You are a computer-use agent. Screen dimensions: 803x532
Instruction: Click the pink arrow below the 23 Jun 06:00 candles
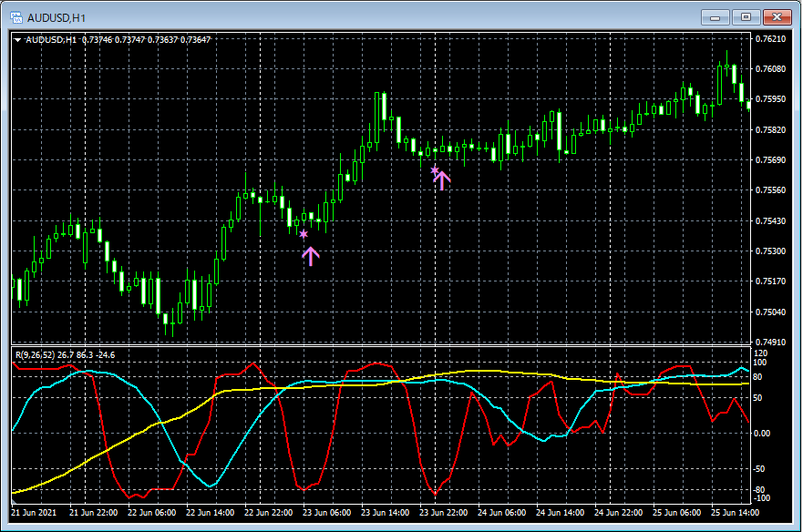pos(311,256)
